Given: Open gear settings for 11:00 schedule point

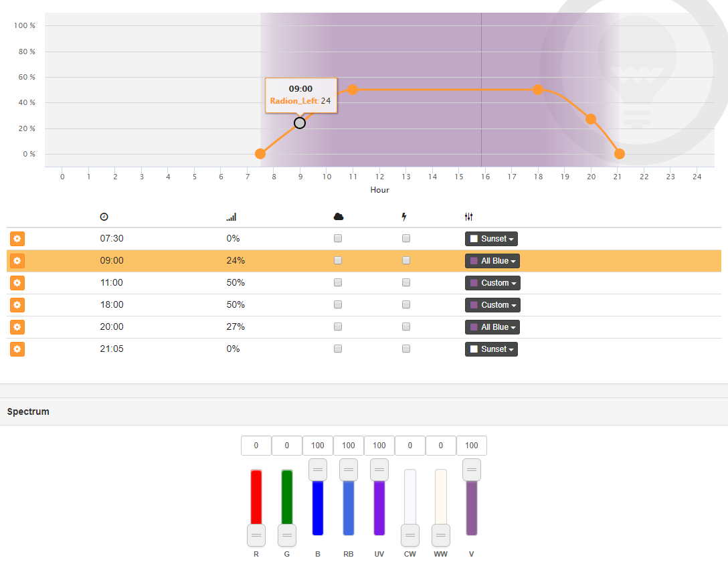Looking at the screenshot, I should 17,283.
